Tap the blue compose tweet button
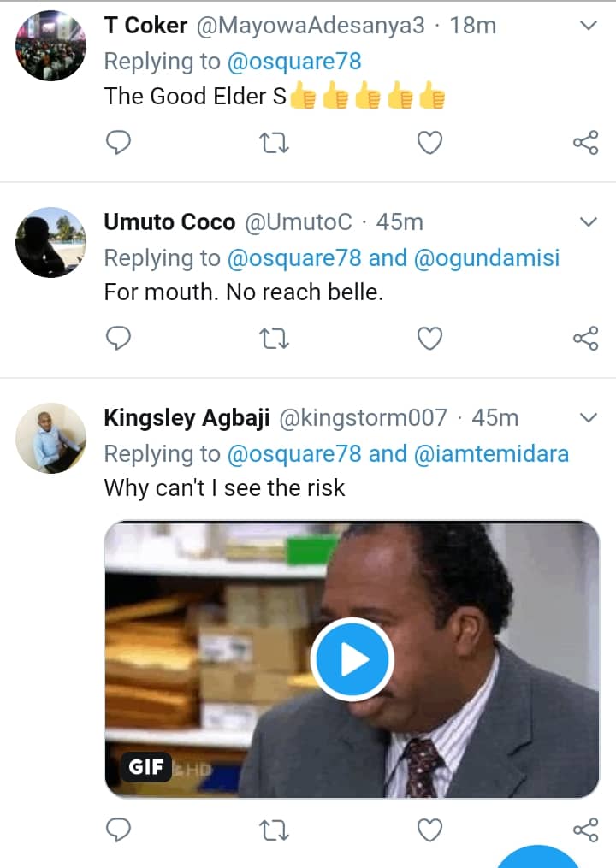616x868 pixels. coord(537,858)
